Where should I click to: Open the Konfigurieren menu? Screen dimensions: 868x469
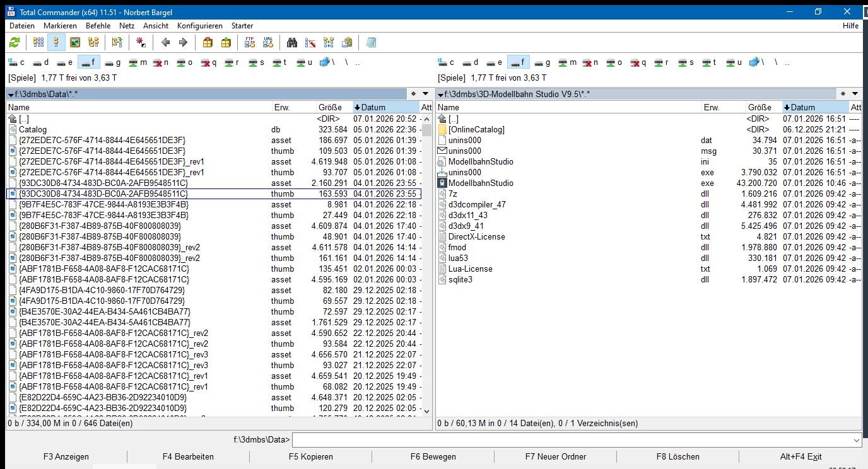coord(199,26)
